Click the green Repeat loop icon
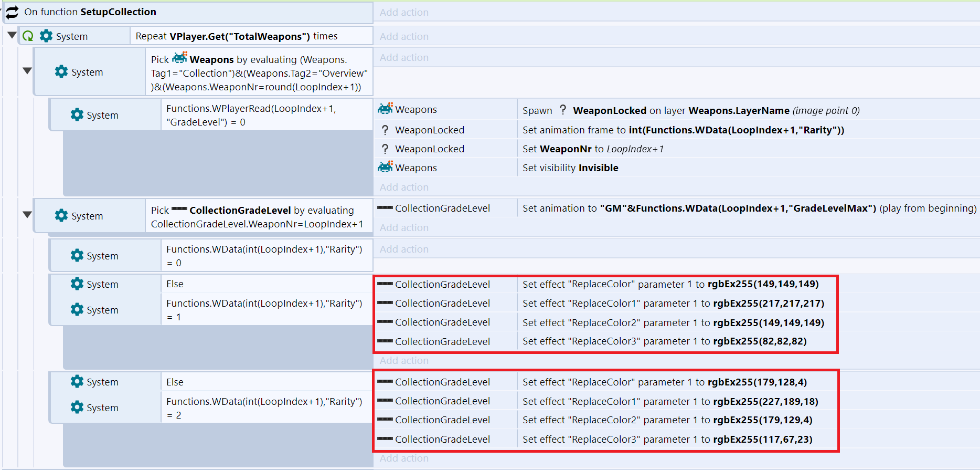Screen dimensions: 980x470 [28, 36]
